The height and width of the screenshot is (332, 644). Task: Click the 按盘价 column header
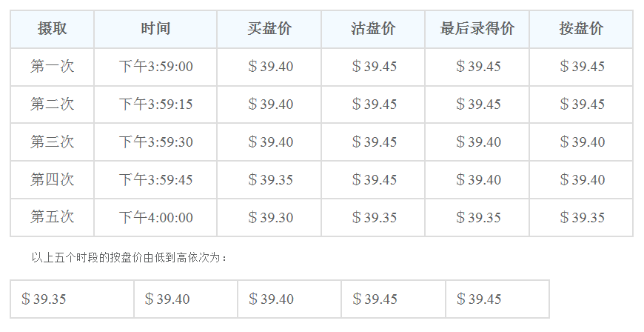tap(581, 29)
